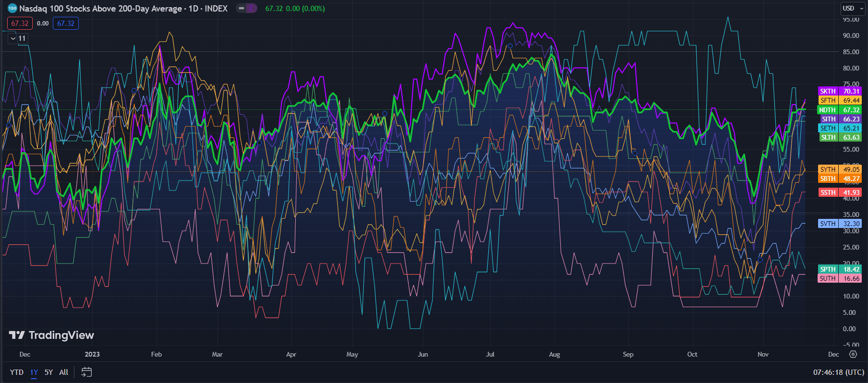Select the SLTH 63.63 price label
The height and width of the screenshot is (383, 868).
pos(840,137)
